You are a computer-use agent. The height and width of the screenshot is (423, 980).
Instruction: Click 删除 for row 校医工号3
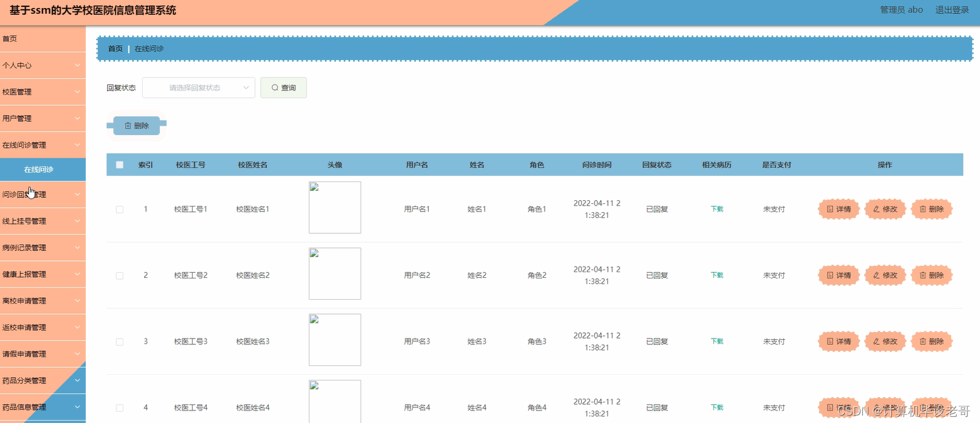coord(932,342)
